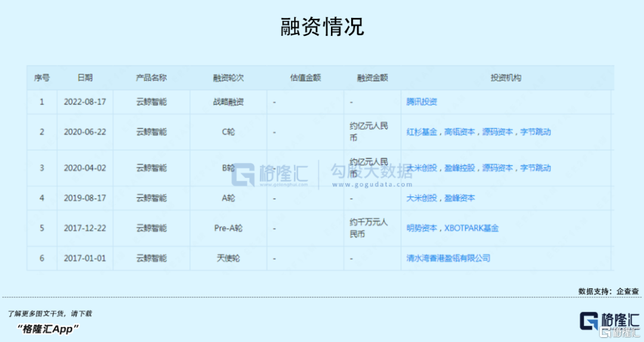Click the 日期 column header
Viewport: 644px width, 342px height.
click(x=85, y=78)
